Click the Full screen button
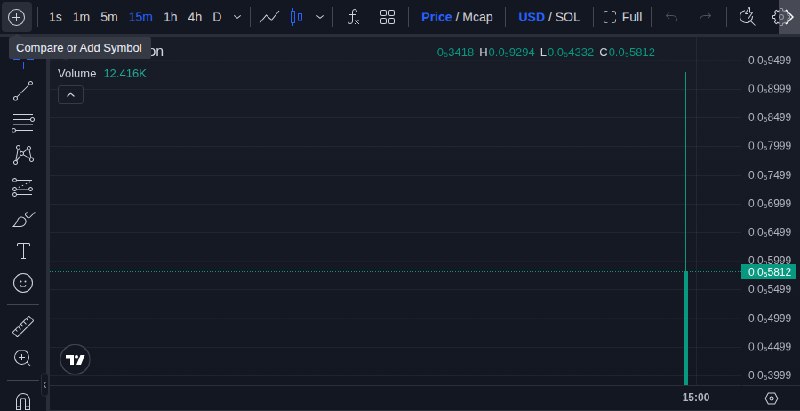 623,17
